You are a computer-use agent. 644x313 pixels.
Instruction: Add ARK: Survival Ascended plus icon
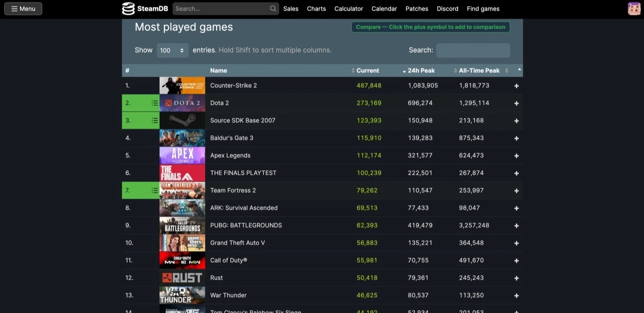tap(516, 208)
